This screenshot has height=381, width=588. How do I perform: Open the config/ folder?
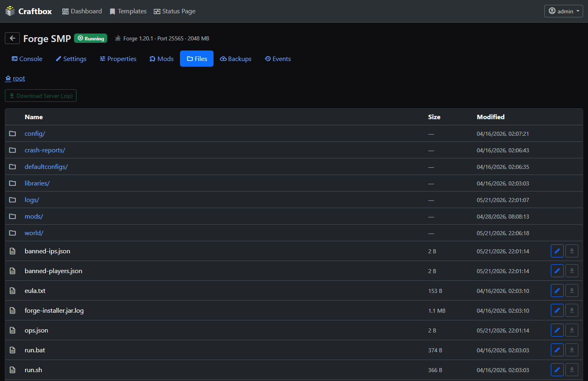[x=35, y=134]
